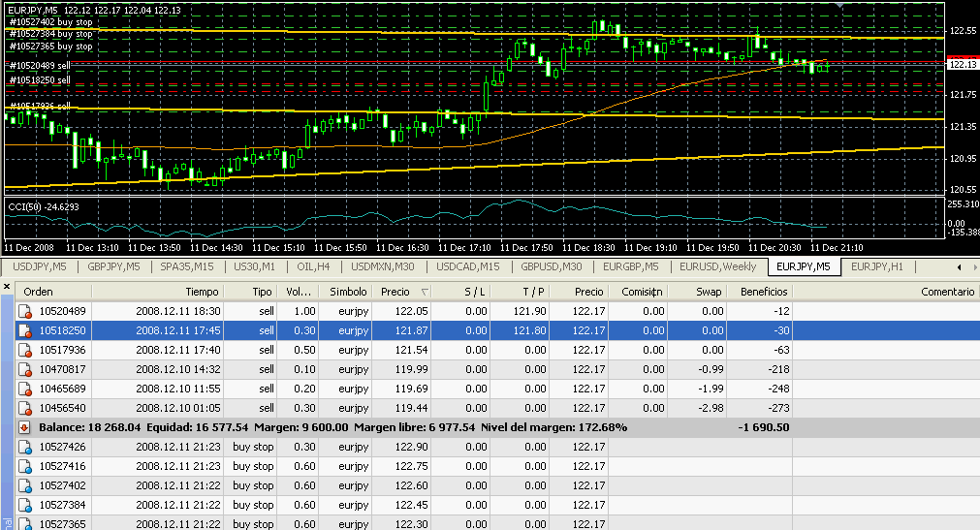The height and width of the screenshot is (530, 980).
Task: Open the OIL,H4 chart tab
Action: (x=312, y=266)
